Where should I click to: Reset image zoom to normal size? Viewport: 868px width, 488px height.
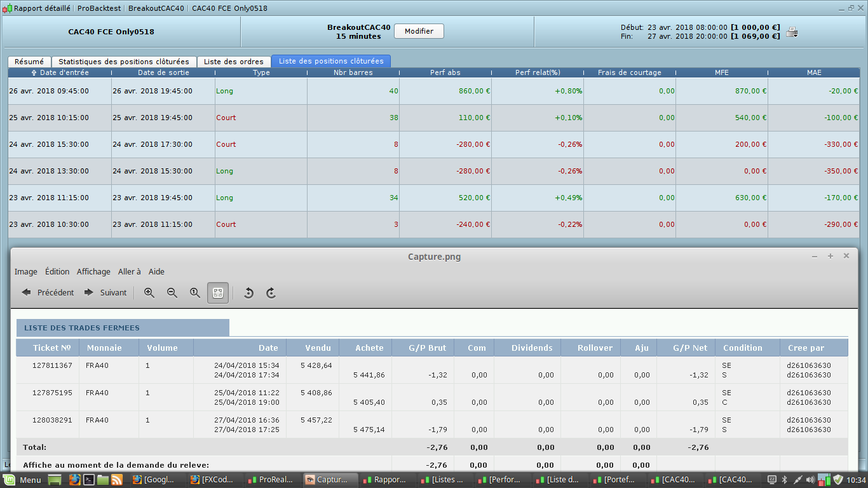pos(195,293)
